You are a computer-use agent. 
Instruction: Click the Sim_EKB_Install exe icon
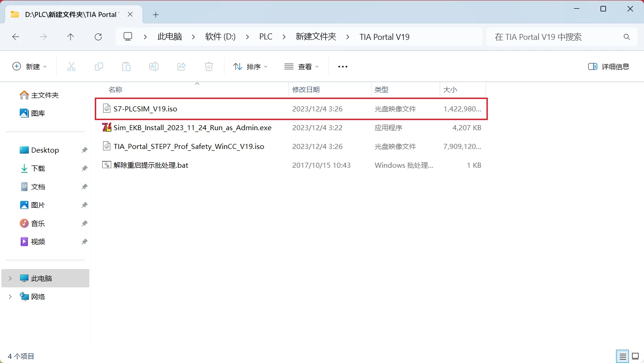107,127
